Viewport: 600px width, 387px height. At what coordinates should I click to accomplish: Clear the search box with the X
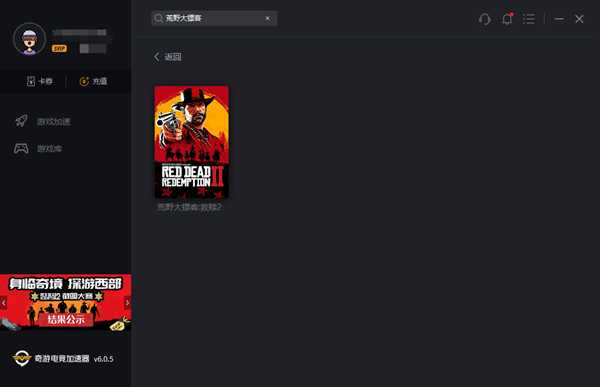tap(267, 18)
